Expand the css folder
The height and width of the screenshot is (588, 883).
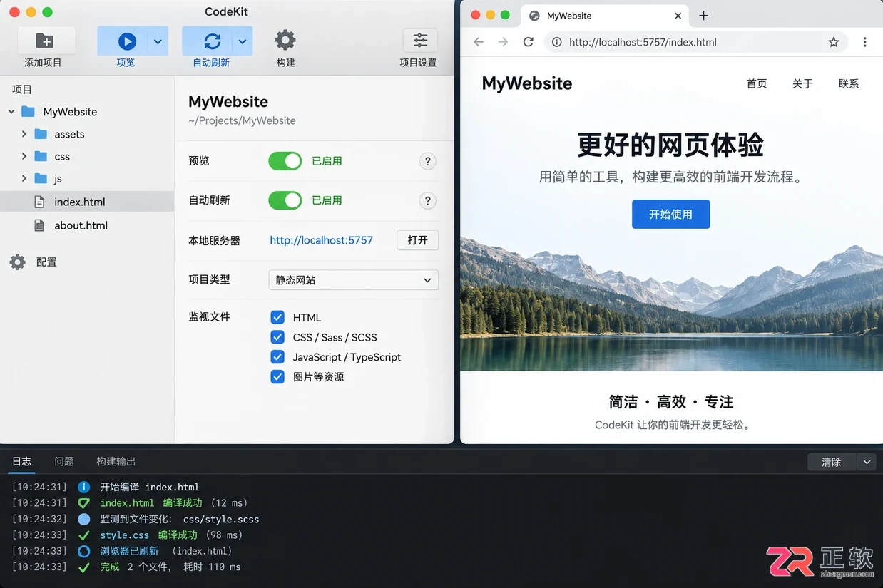click(24, 156)
